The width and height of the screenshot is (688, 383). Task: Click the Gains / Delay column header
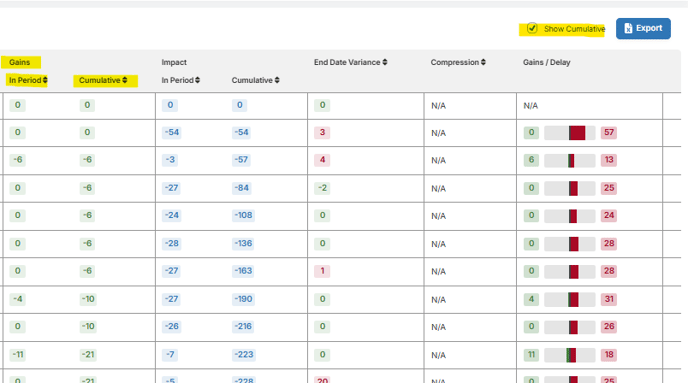pyautogui.click(x=546, y=62)
